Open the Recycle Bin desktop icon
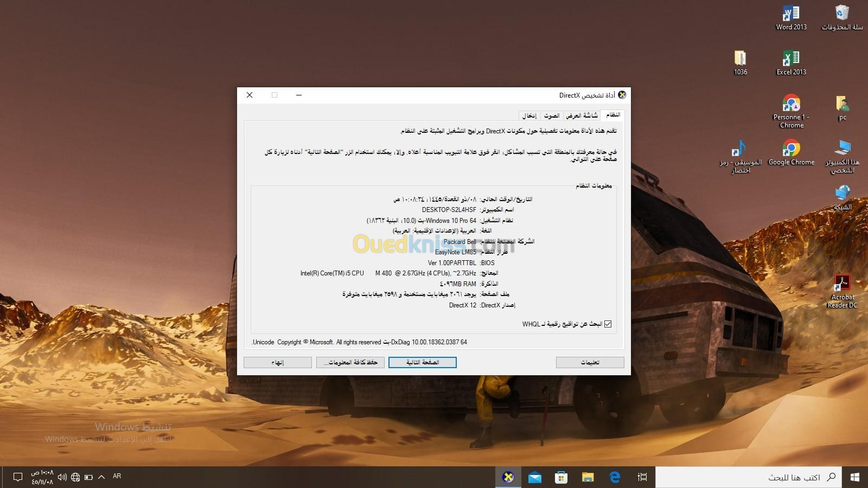The width and height of the screenshot is (868, 488). click(x=842, y=17)
